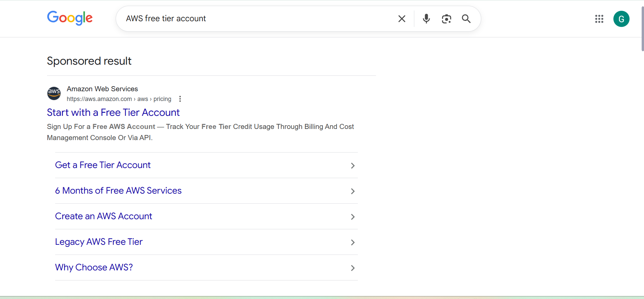Screen dimensions: 644x299
Task: Click chevron beside Why Choose AWS?
Action: coord(353,268)
